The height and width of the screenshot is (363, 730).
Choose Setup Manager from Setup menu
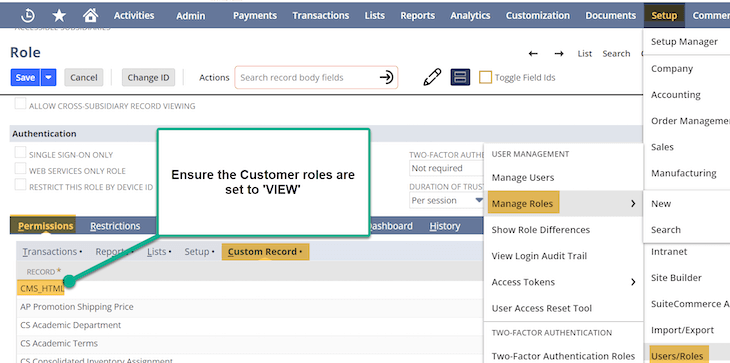684,41
